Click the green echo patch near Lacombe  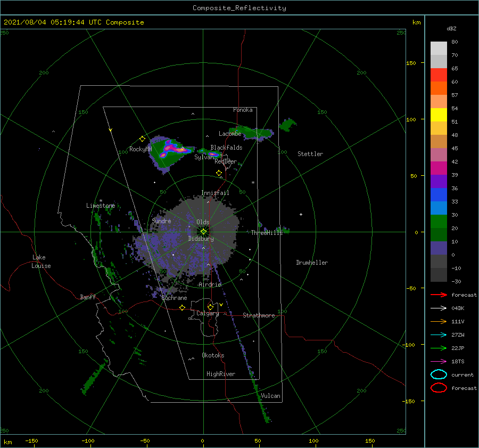coord(252,133)
